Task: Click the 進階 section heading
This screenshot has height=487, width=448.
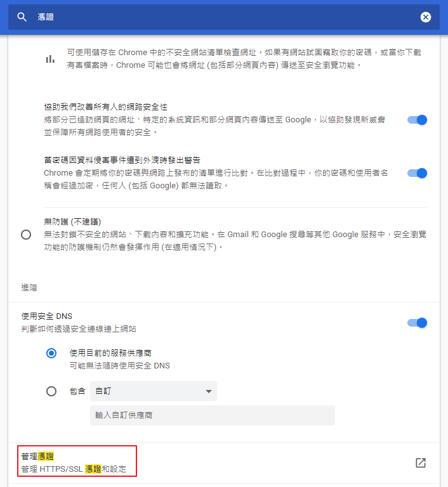Action: tap(29, 288)
